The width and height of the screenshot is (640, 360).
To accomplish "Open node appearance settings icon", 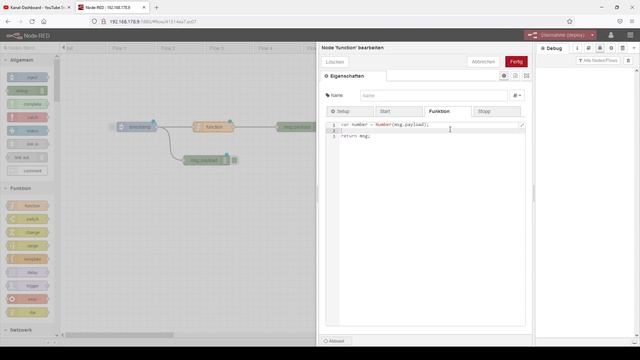I will [x=527, y=76].
